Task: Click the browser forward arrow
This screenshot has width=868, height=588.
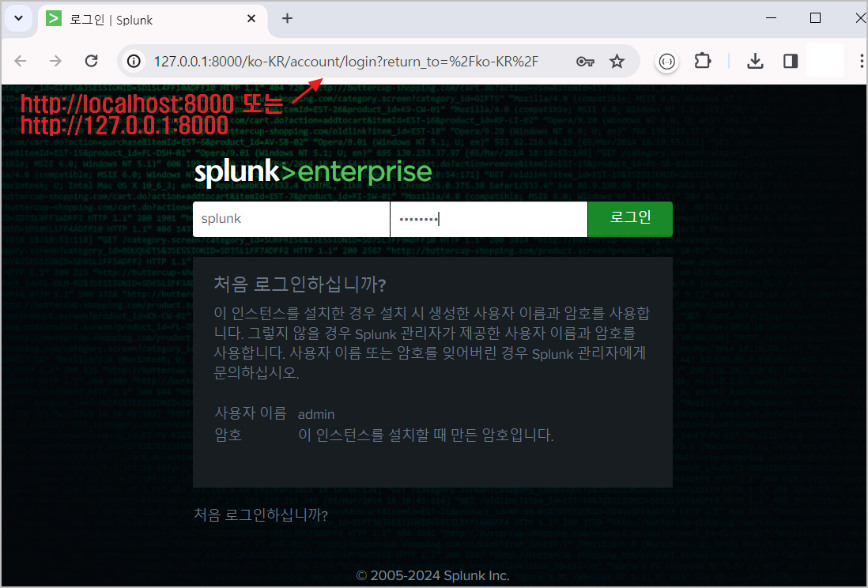Action: pos(55,61)
